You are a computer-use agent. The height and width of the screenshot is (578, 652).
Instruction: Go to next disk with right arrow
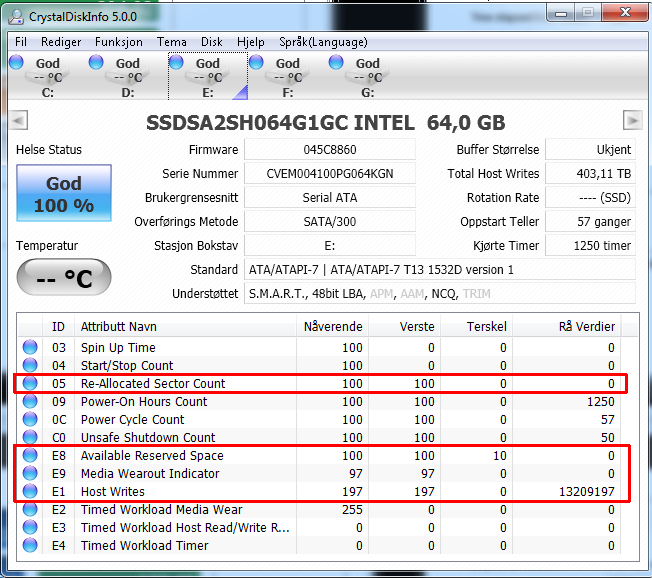(632, 121)
